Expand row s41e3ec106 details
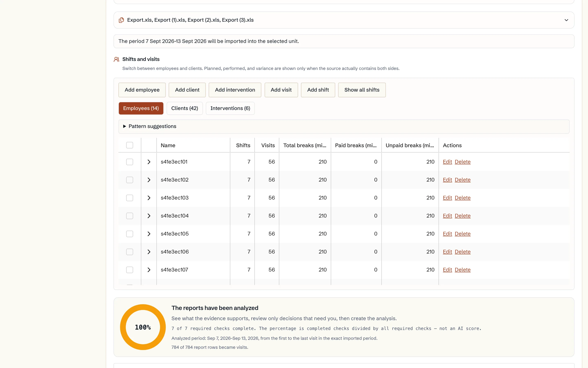588x368 pixels. pyautogui.click(x=149, y=252)
